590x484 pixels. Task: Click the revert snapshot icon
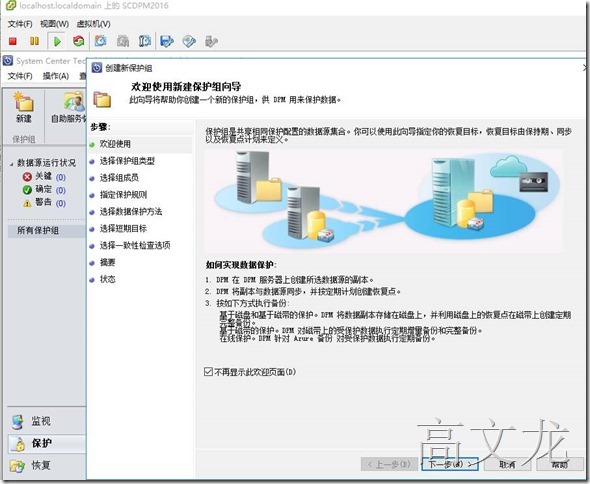pos(123,41)
